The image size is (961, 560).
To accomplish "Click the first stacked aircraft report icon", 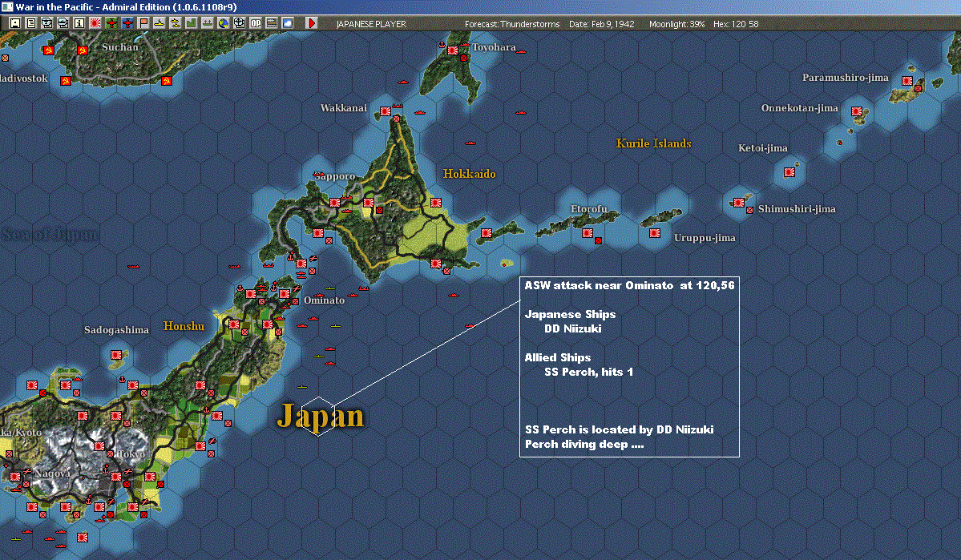I will 47,23.
